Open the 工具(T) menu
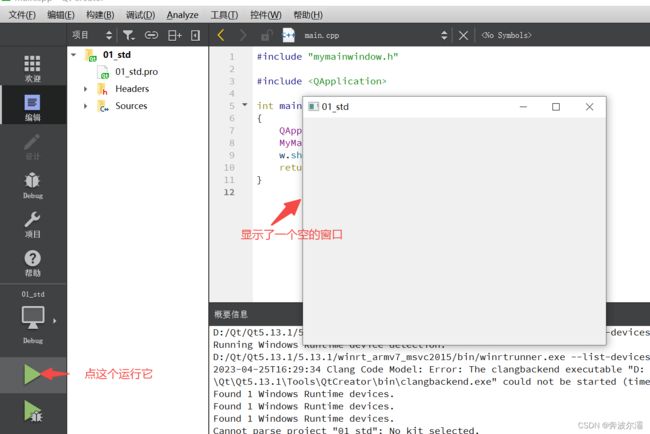The image size is (650, 434). coord(224,15)
